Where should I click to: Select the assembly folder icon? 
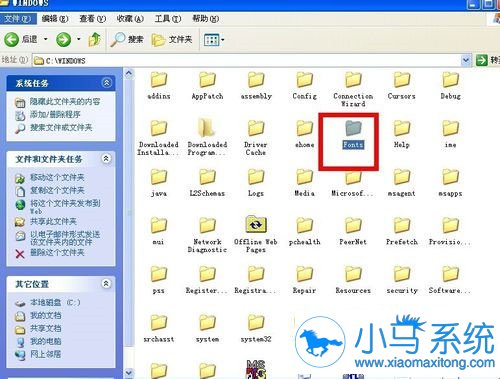pos(256,80)
